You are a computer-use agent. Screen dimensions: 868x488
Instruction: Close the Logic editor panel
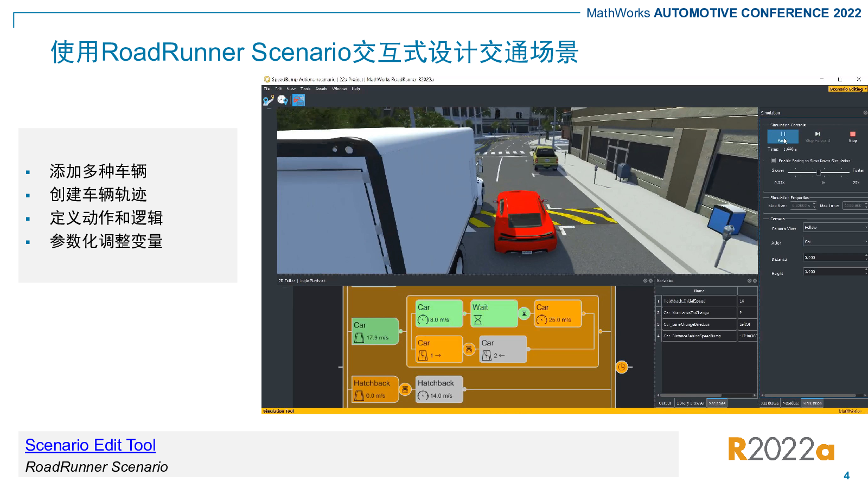point(650,281)
